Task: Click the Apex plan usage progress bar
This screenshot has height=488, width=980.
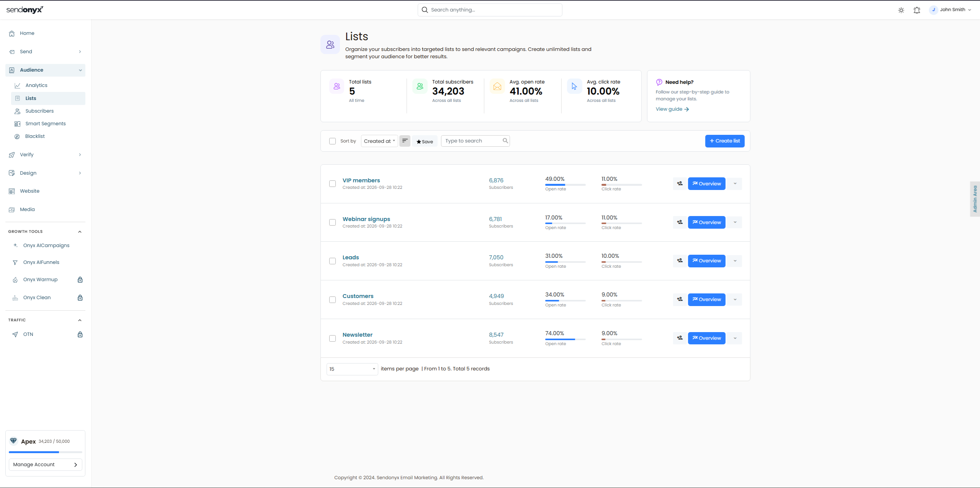Action: pos(46,452)
